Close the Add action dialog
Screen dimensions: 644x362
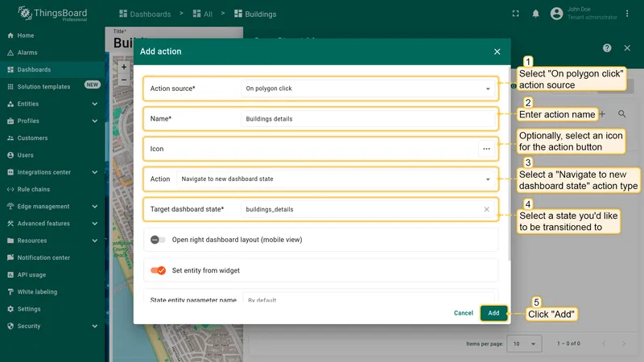pos(497,51)
